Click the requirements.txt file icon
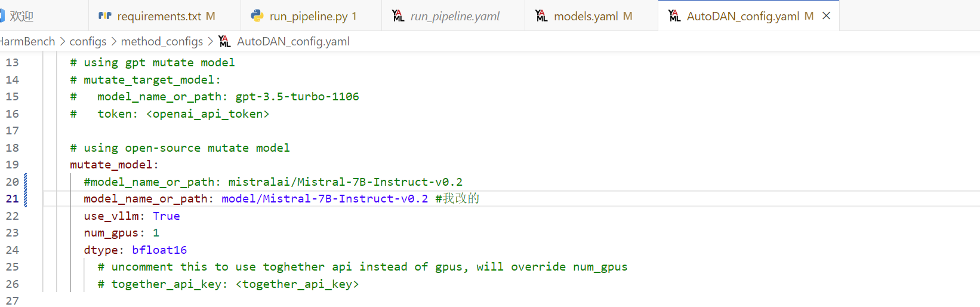 coord(105,16)
